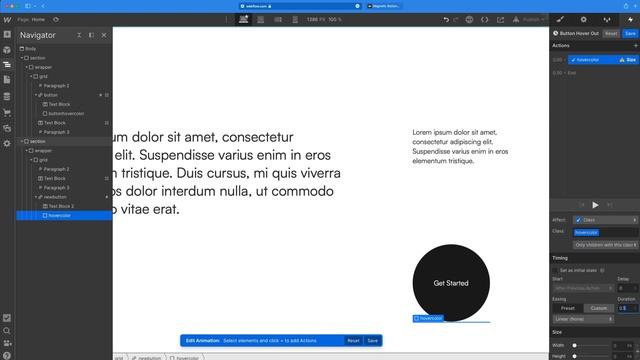Switch to mobile landscape breakpoint
This screenshot has height=360, width=640.
[x=278, y=19]
